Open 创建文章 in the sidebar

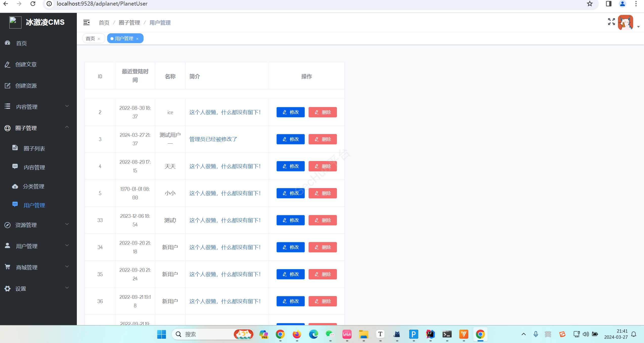pyautogui.click(x=26, y=64)
